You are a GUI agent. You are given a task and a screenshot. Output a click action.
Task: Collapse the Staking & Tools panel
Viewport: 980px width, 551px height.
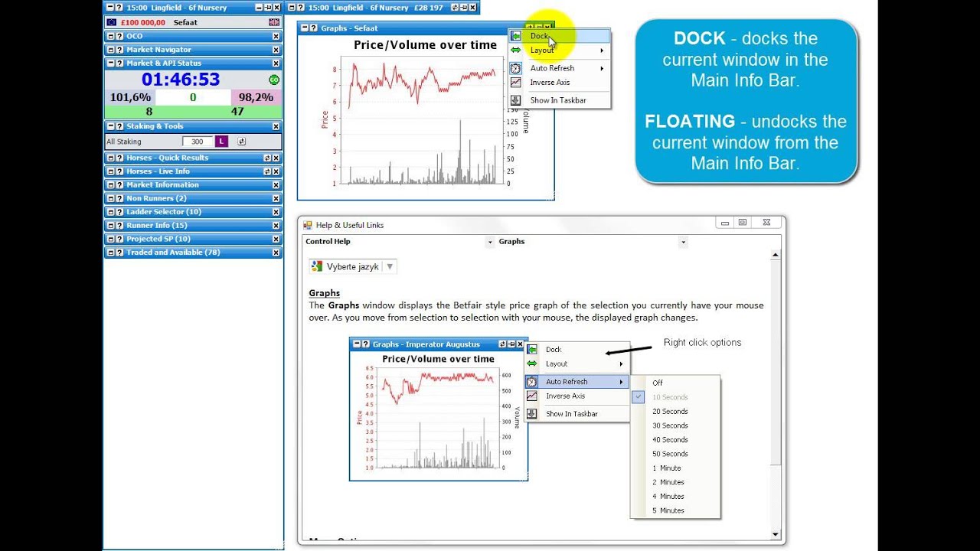tap(110, 126)
